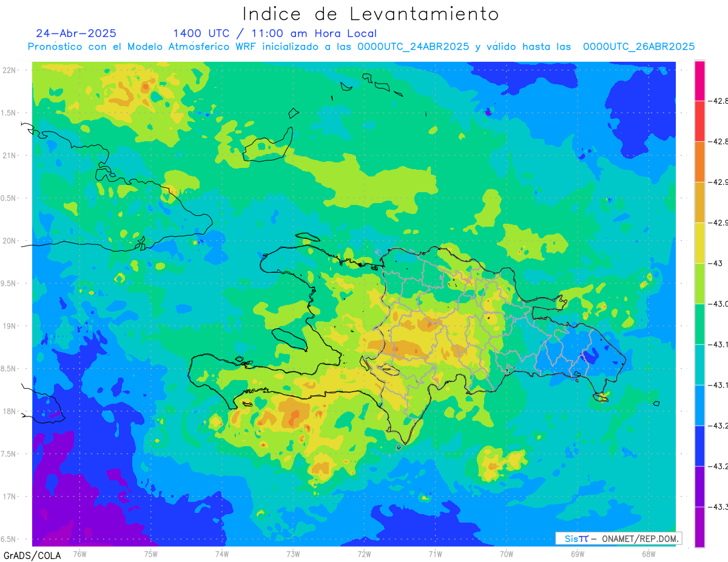This screenshot has height=562, width=728.
Task: Pick the magenta swatch atop the color scale
Action: 699,81
